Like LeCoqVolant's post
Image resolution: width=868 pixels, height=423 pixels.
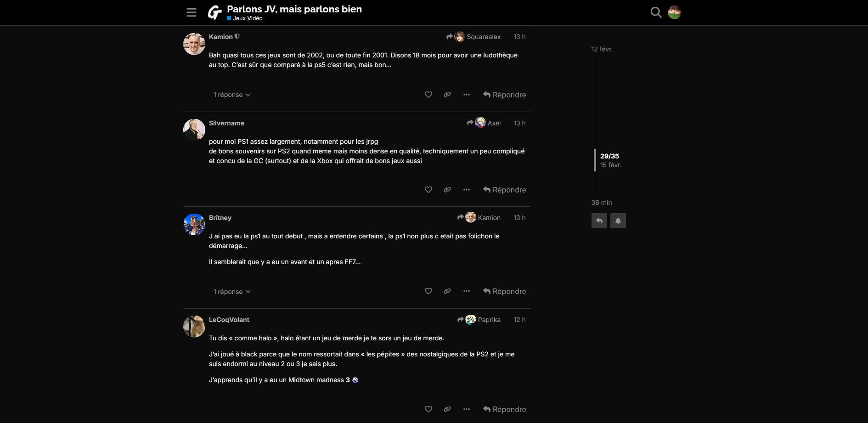pos(428,409)
